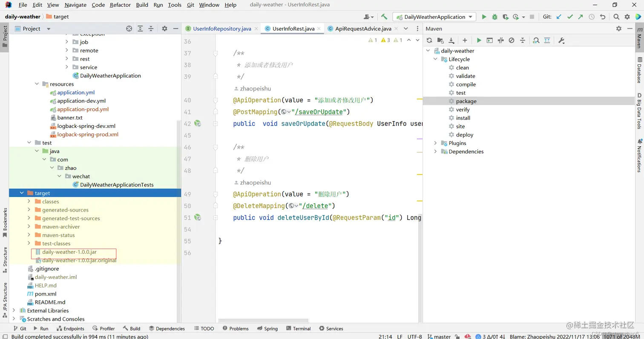Image resolution: width=644 pixels, height=339 pixels.
Task: Click the UTF-8 encoding status bar entry
Action: pos(414,336)
